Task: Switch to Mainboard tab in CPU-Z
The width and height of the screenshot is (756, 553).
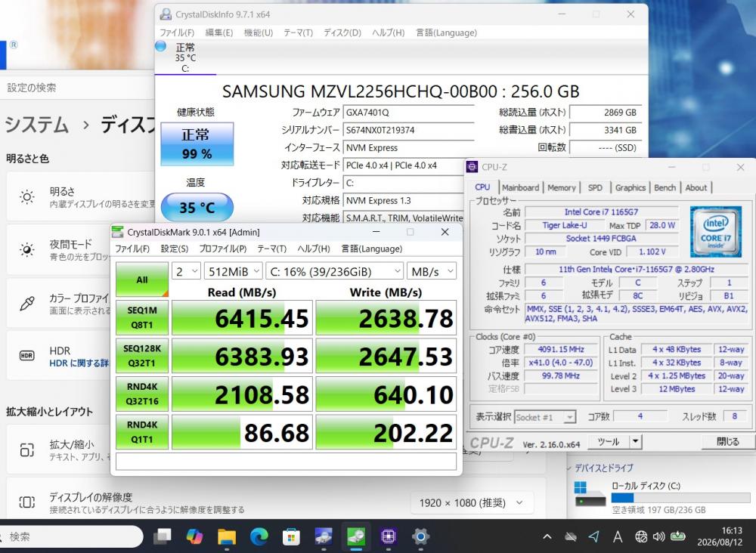Action: (520, 187)
